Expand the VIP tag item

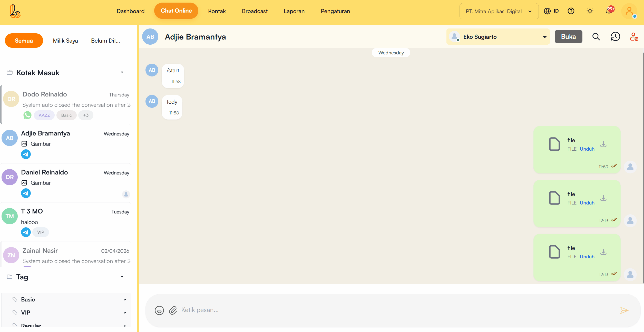125,313
